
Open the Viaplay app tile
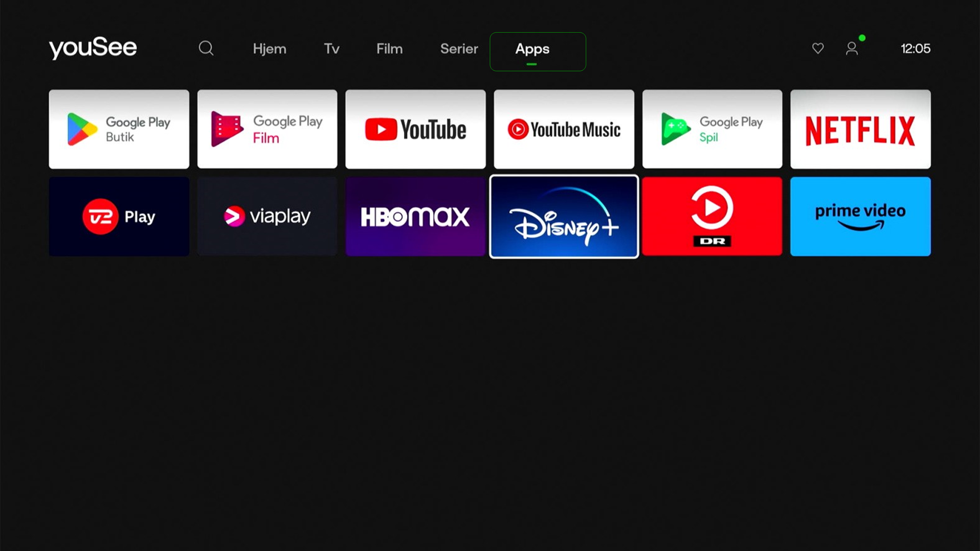click(267, 216)
